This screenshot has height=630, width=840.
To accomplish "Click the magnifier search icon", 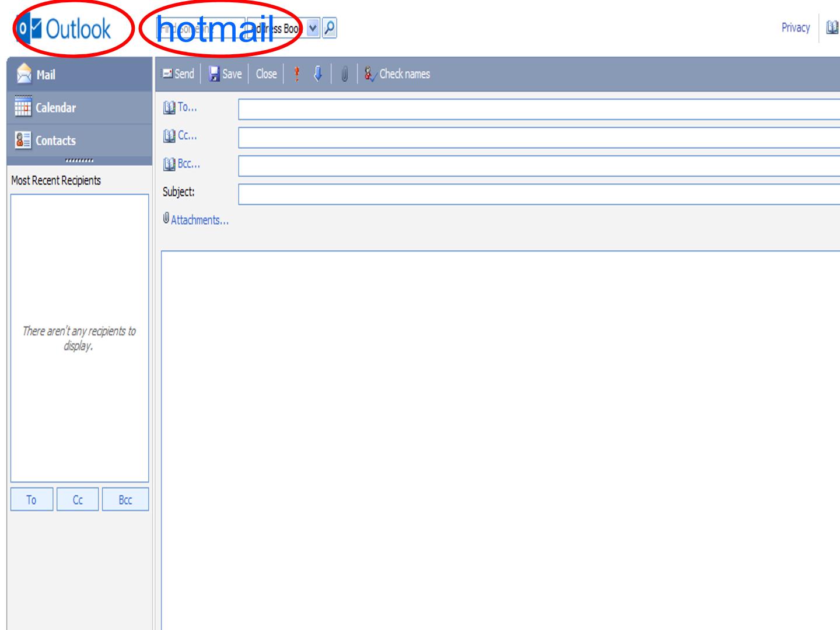I will 330,27.
